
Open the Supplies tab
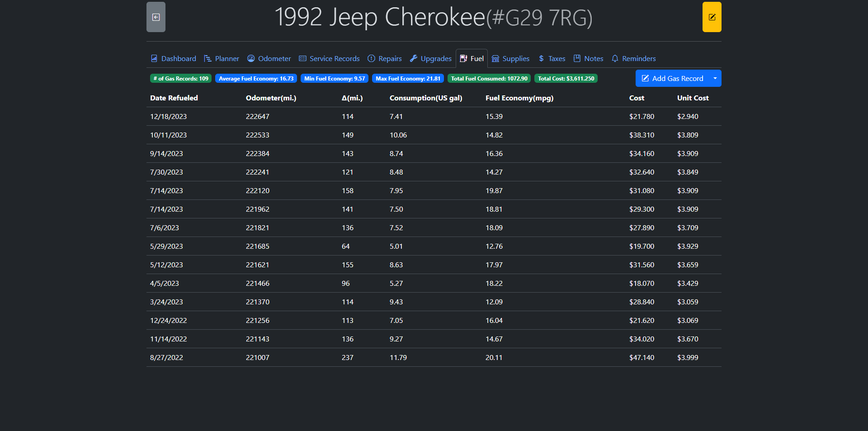510,59
